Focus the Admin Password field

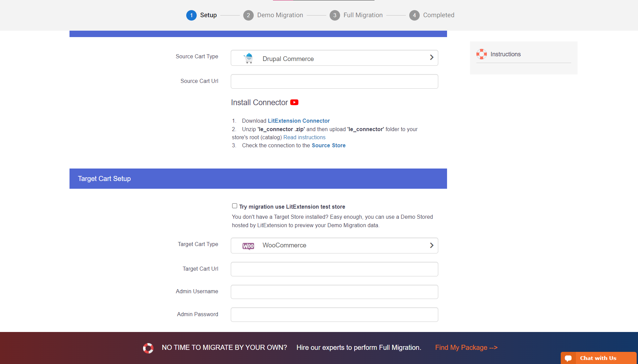pyautogui.click(x=334, y=314)
